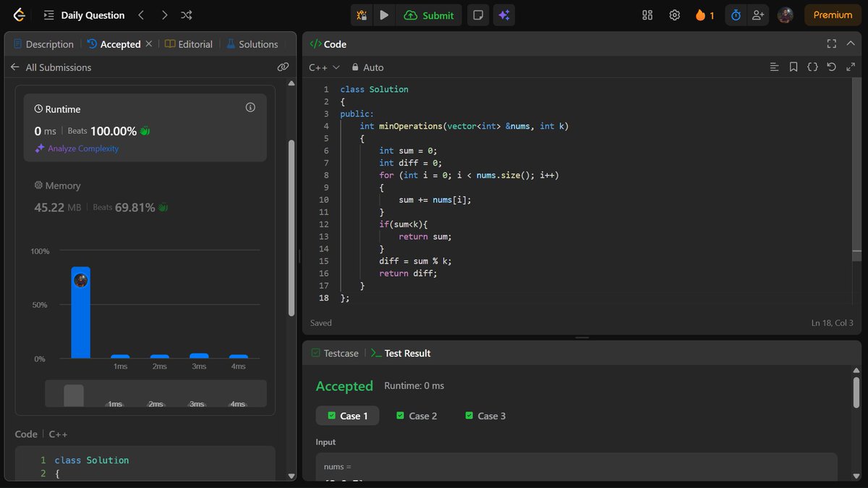The image size is (868, 488).
Task: Click the test result panel scrollbar
Action: 856,393
